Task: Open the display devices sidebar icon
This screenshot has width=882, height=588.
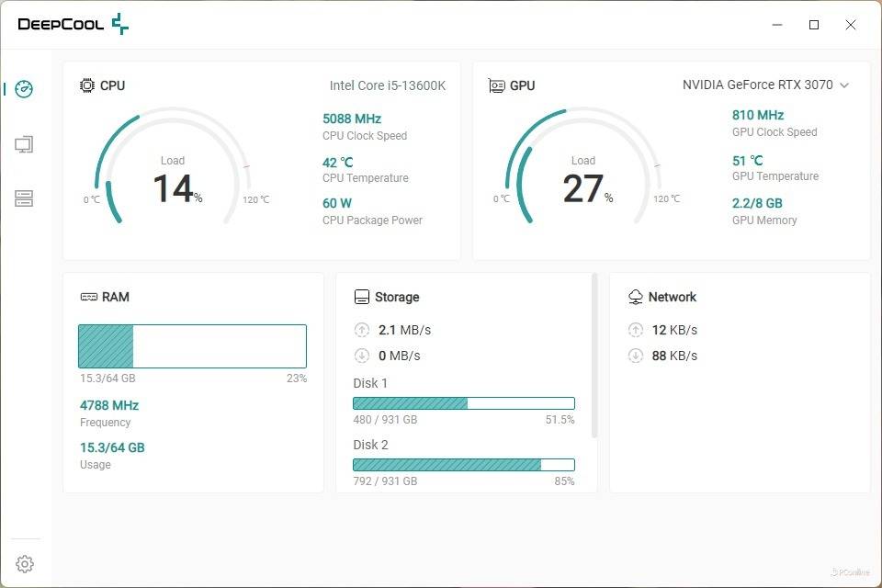Action: click(24, 144)
